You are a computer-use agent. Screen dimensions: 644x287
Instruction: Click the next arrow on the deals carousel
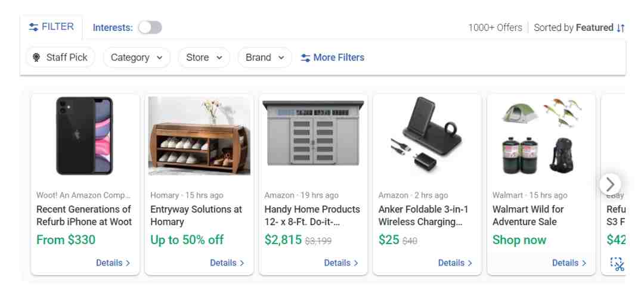click(610, 185)
